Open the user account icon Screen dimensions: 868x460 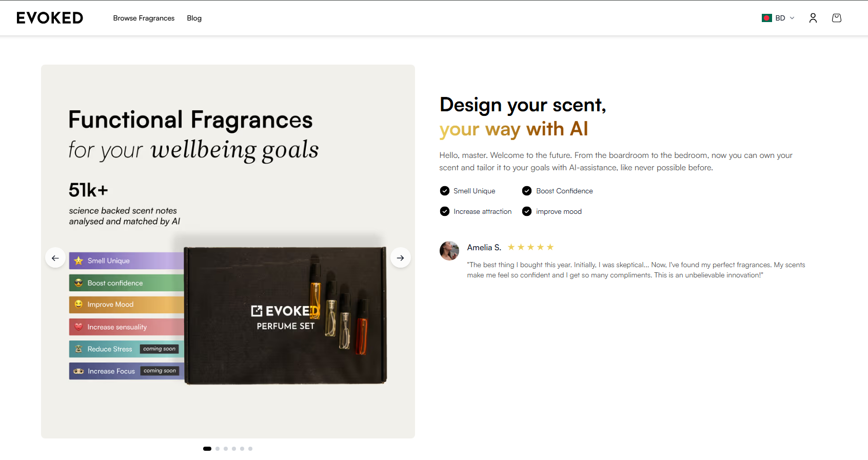click(x=813, y=18)
